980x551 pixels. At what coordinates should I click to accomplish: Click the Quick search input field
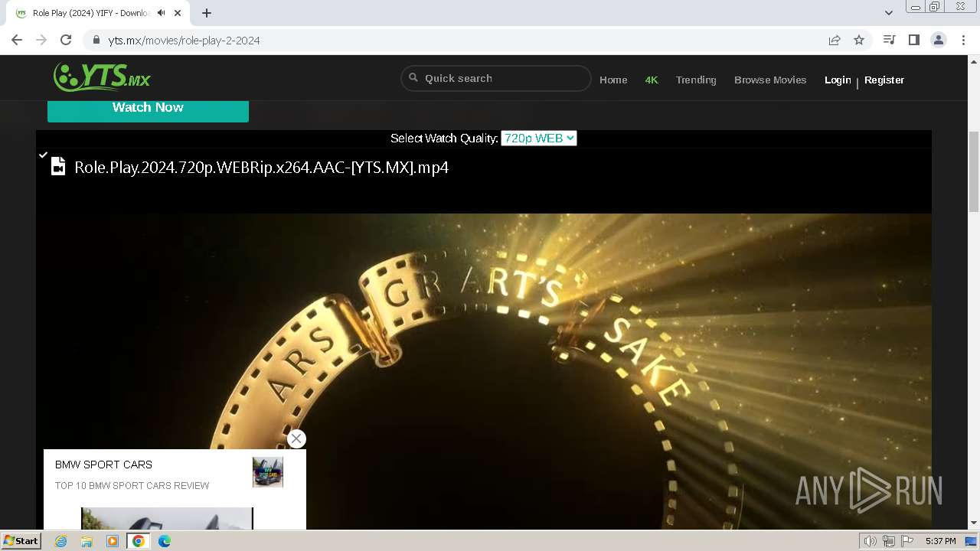pos(496,78)
